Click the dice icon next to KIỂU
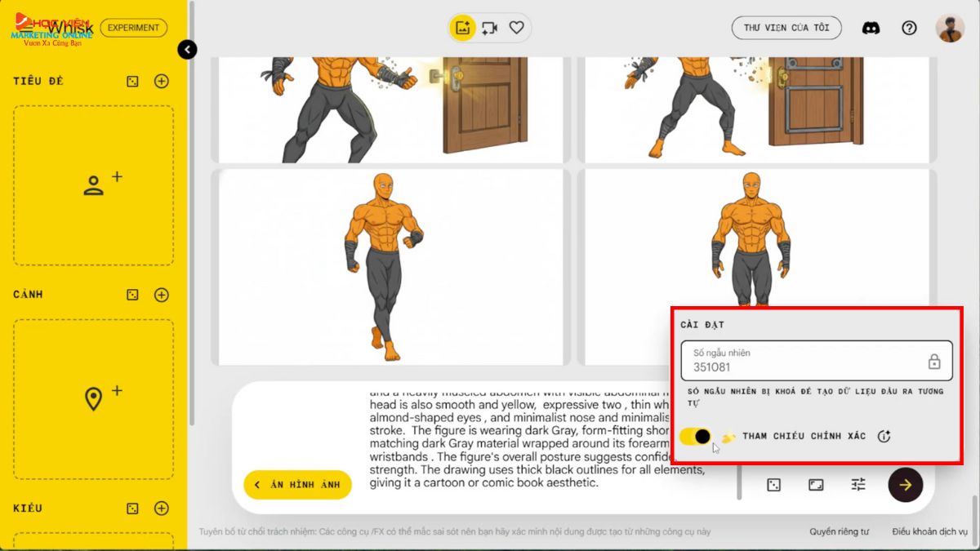The height and width of the screenshot is (551, 980). coord(132,509)
